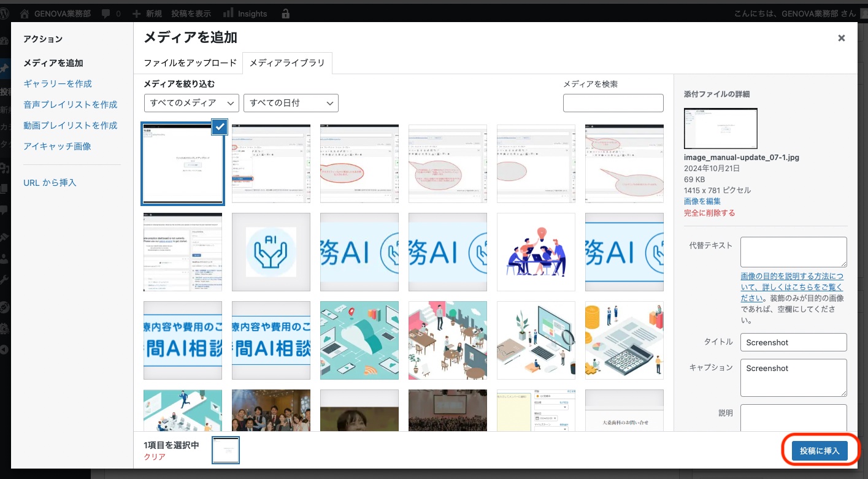Click the home icon beside GENOVA業務部

(x=25, y=13)
